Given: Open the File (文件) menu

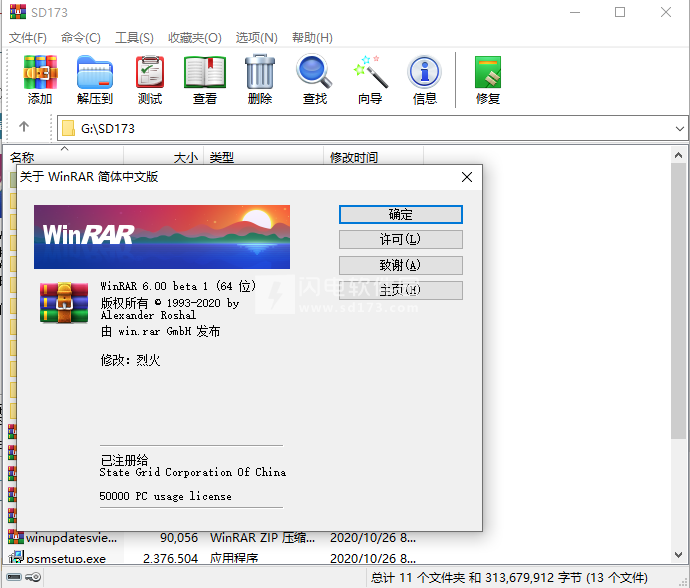Looking at the screenshot, I should click(x=28, y=38).
